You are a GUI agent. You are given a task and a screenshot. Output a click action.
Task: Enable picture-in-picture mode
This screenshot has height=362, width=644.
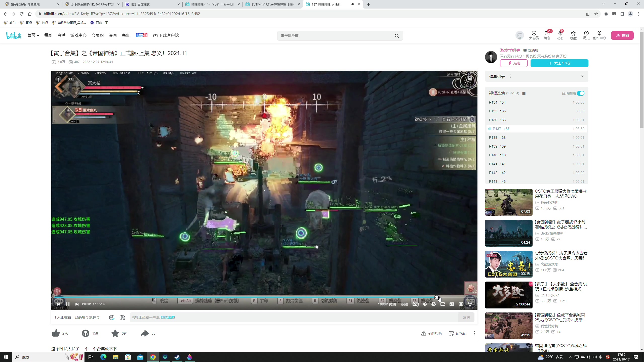(x=443, y=304)
